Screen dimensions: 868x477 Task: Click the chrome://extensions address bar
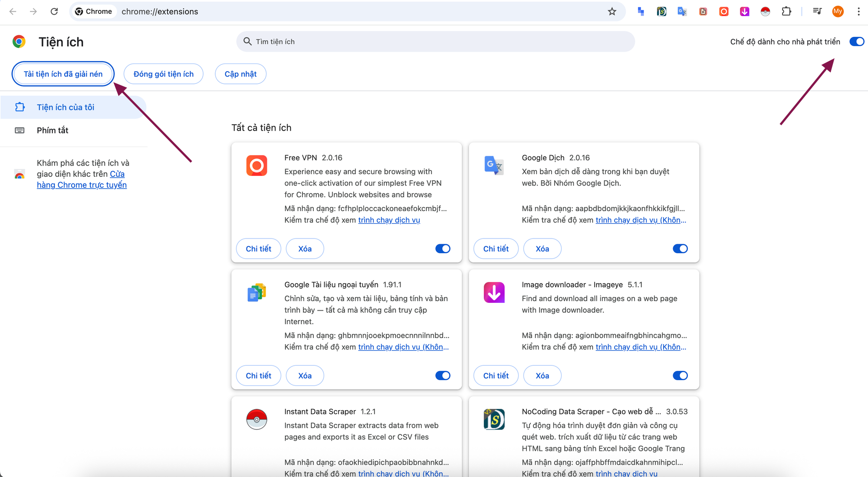347,12
